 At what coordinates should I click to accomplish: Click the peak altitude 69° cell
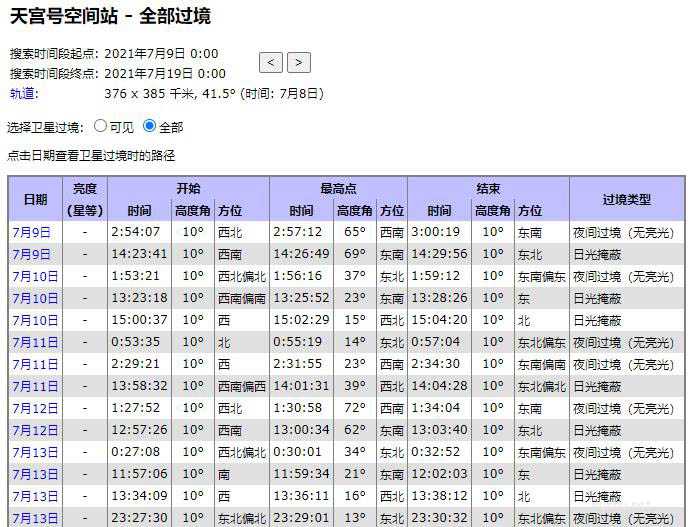pos(355,254)
